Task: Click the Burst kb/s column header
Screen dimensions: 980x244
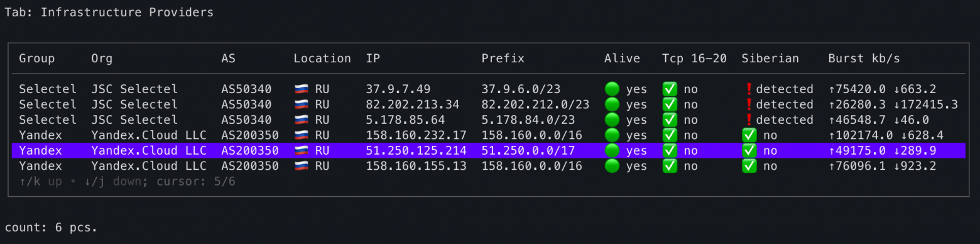Action: pos(864,58)
